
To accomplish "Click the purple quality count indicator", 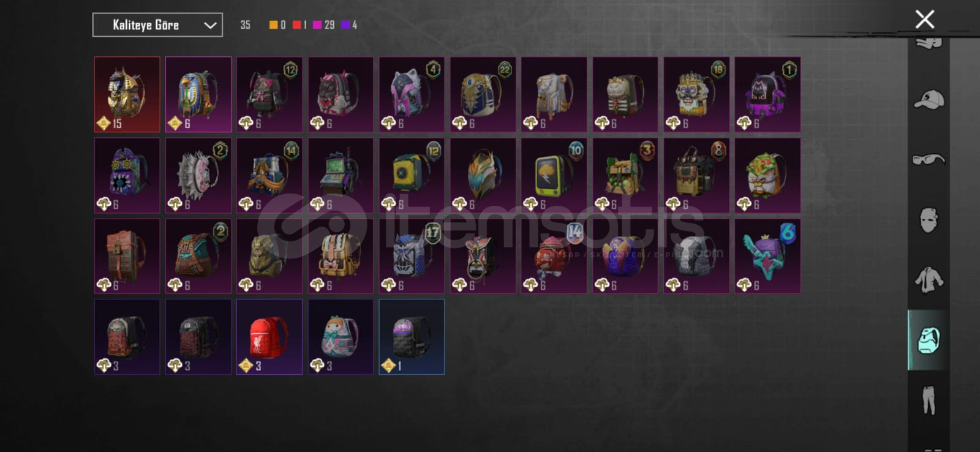I will 349,25.
